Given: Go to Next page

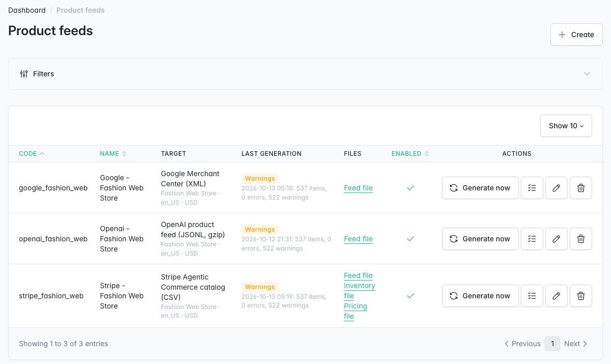Looking at the screenshot, I should point(576,344).
